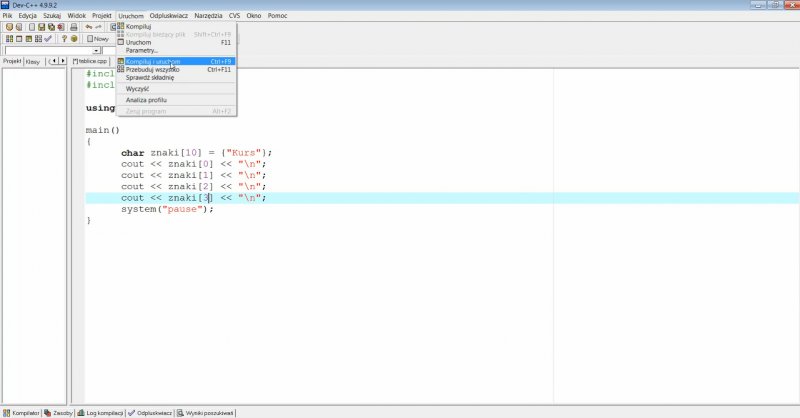800x418 pixels.
Task: Click the debug checkmark icon in toolbar
Action: tap(48, 39)
